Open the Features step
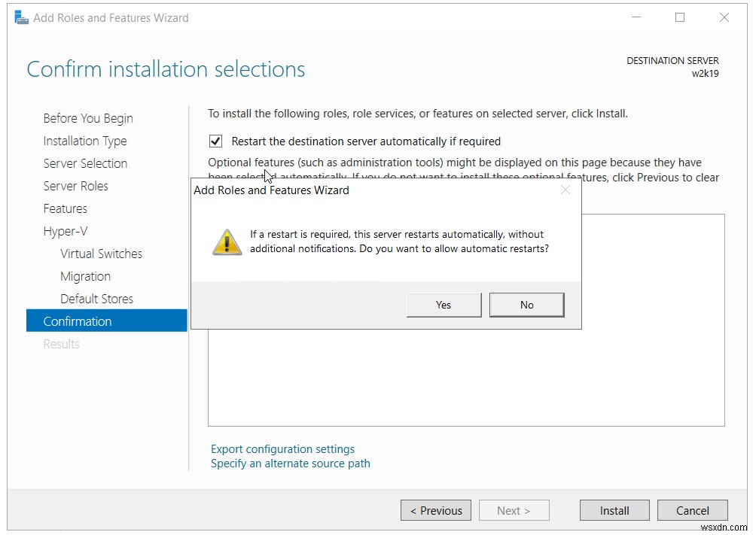756x535 pixels. (x=65, y=208)
